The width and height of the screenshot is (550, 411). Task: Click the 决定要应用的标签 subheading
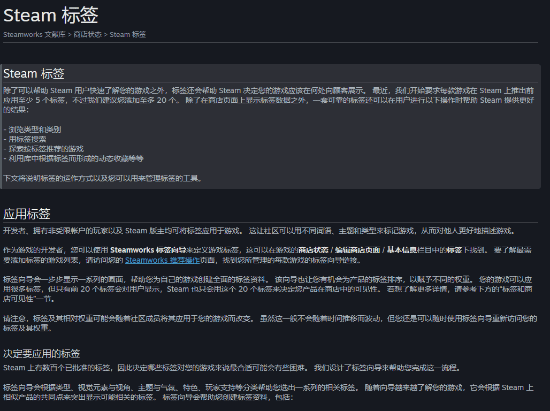pos(42,353)
